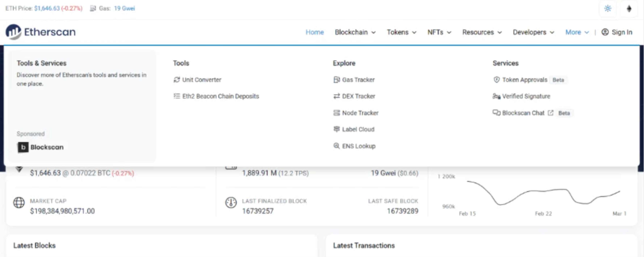Click the transaction history line chart
This screenshot has width=644, height=257.
pos(544,193)
